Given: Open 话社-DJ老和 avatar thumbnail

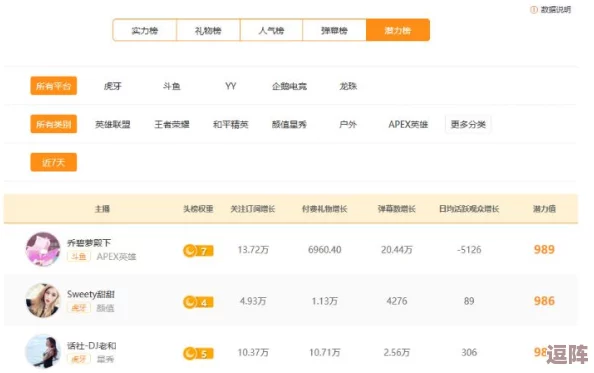Looking at the screenshot, I should click(x=43, y=351).
